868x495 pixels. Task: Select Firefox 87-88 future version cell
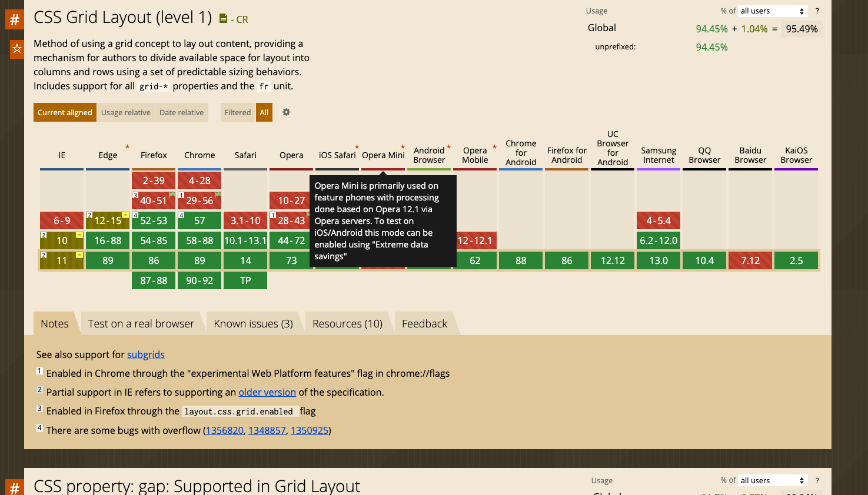coord(154,280)
